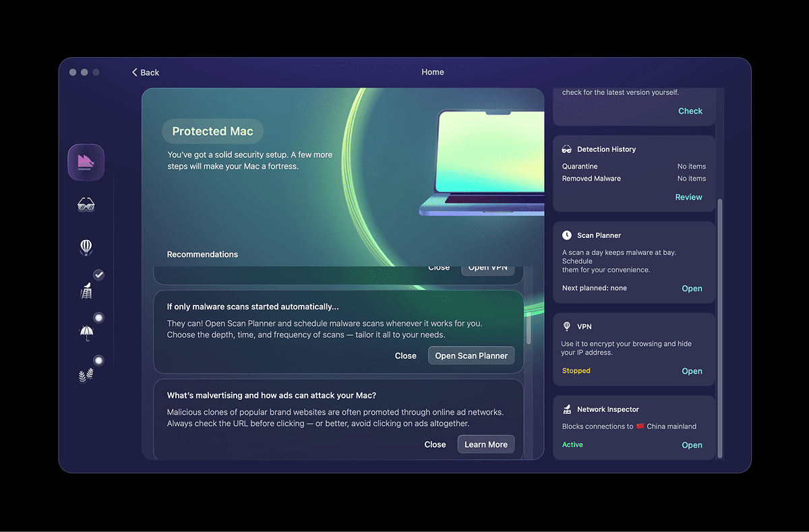Click the Detection History sunglasses icon

566,149
